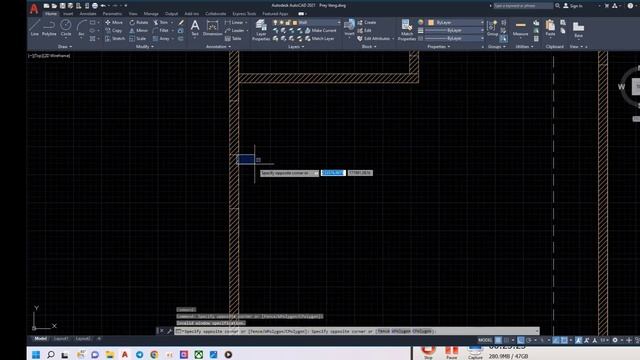Click the Leader tool
Screen dimensions: 640x360
pyautogui.click(x=235, y=31)
